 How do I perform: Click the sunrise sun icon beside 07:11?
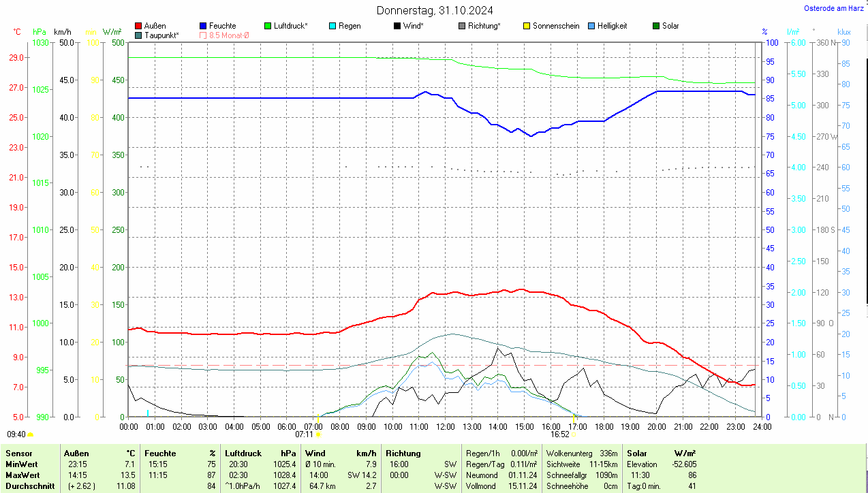point(318,434)
